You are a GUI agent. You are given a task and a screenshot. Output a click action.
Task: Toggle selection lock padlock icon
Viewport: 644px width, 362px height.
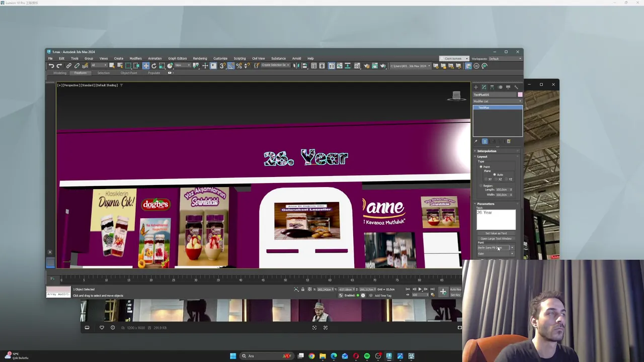coord(303,289)
